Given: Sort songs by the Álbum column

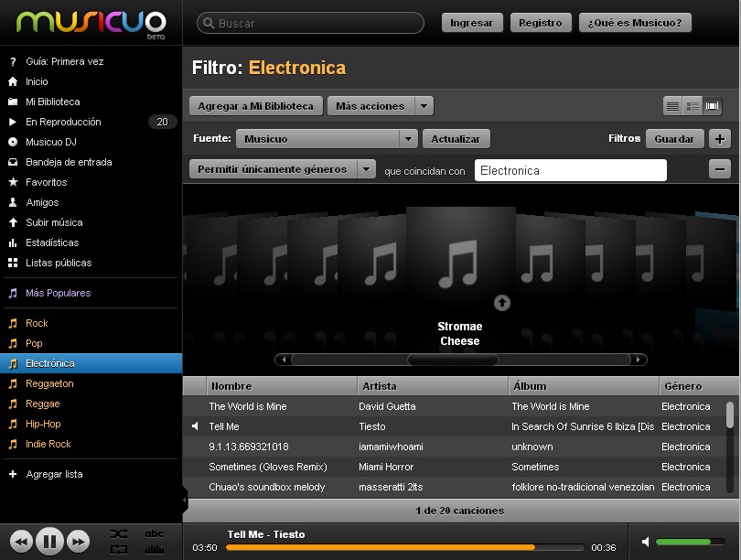Looking at the screenshot, I should (584, 386).
